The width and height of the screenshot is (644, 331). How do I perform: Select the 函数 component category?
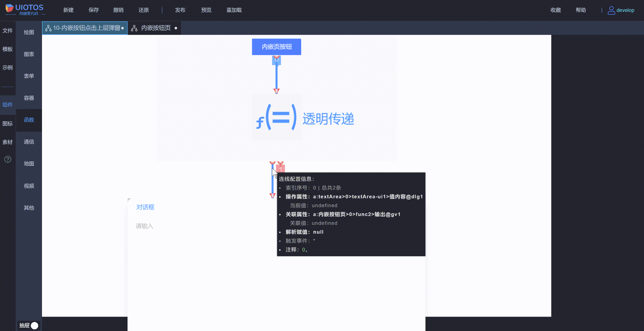29,120
